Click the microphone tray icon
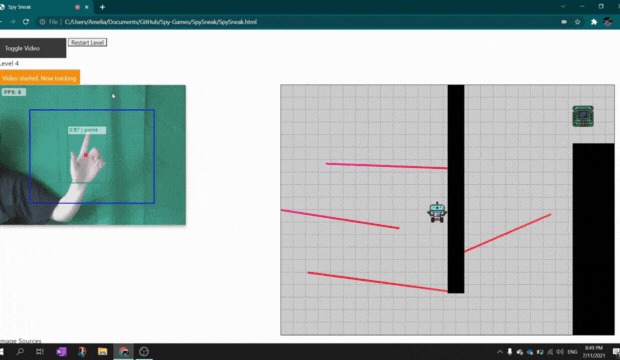 coord(510,352)
